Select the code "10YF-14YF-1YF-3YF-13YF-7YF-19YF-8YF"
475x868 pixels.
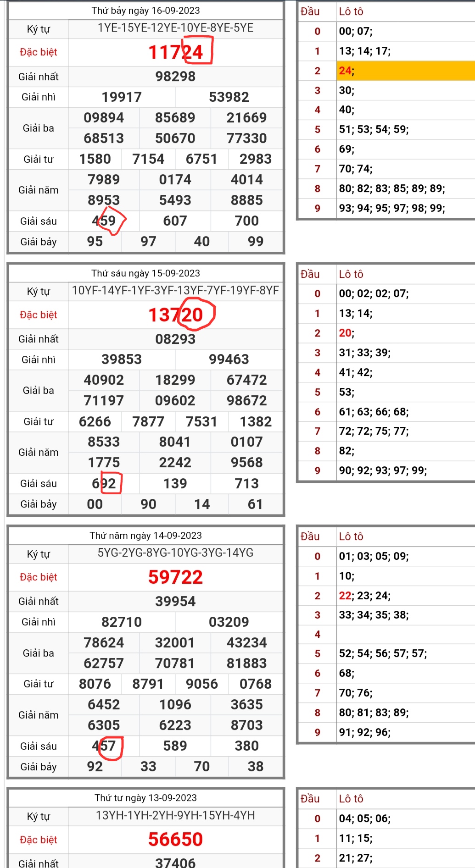[x=175, y=291]
